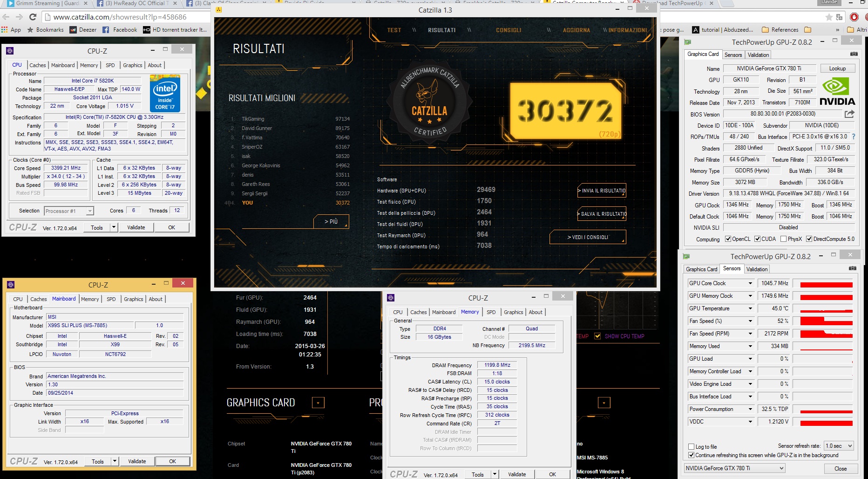The width and height of the screenshot is (868, 479).
Task: Click the Chrome reload page icon
Action: point(33,17)
